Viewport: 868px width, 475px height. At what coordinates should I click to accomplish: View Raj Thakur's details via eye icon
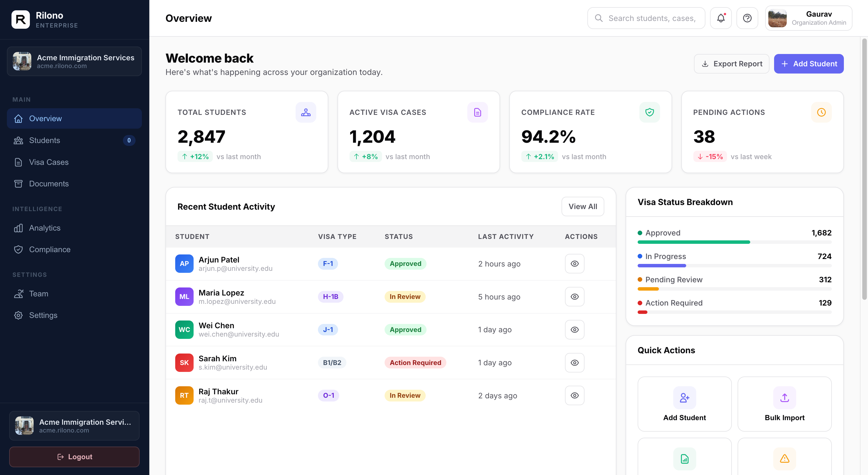pos(574,395)
